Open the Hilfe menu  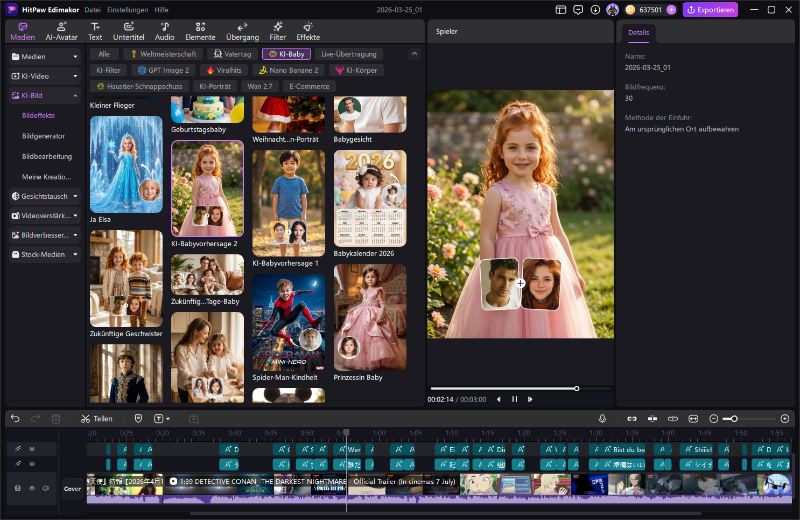161,10
